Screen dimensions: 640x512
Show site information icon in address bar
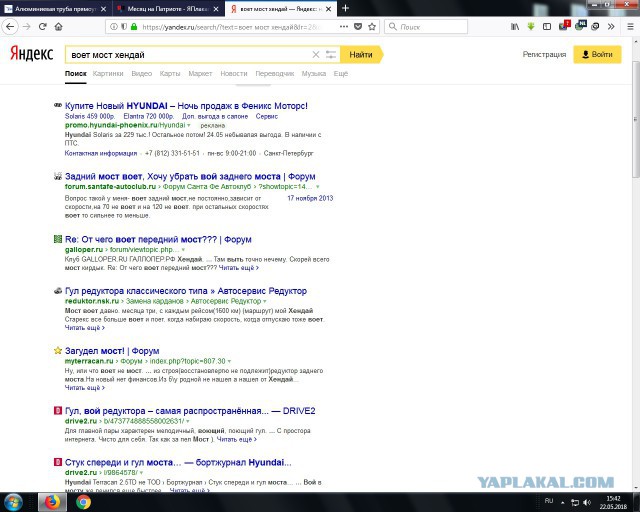[x=114, y=27]
